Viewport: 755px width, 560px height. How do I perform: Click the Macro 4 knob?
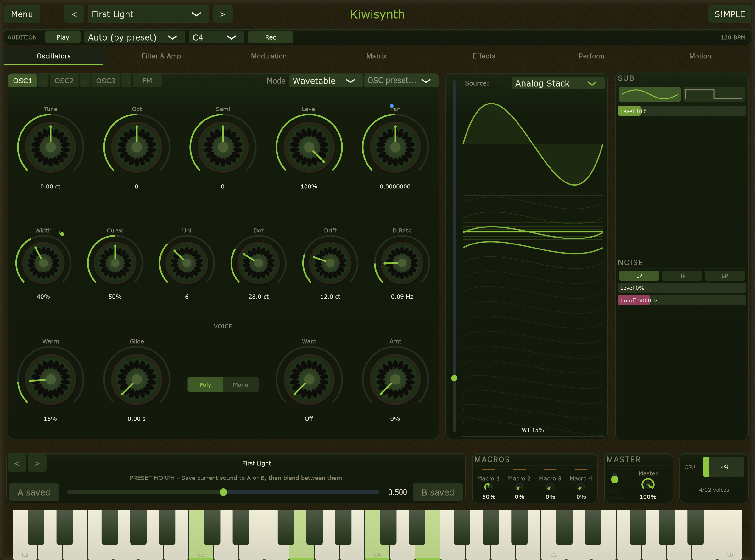coord(581,487)
